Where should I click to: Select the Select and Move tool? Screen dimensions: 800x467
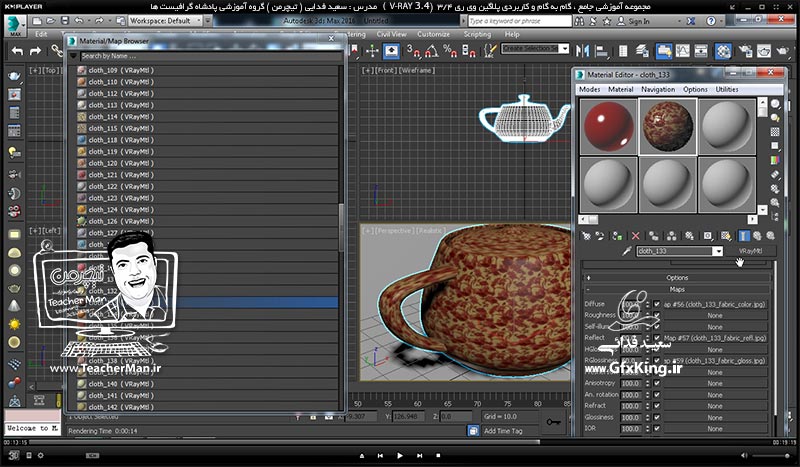[372, 51]
